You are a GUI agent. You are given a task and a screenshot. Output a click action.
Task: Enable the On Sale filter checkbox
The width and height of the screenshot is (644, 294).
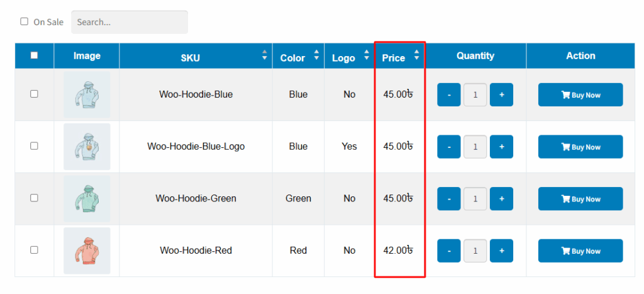point(25,21)
